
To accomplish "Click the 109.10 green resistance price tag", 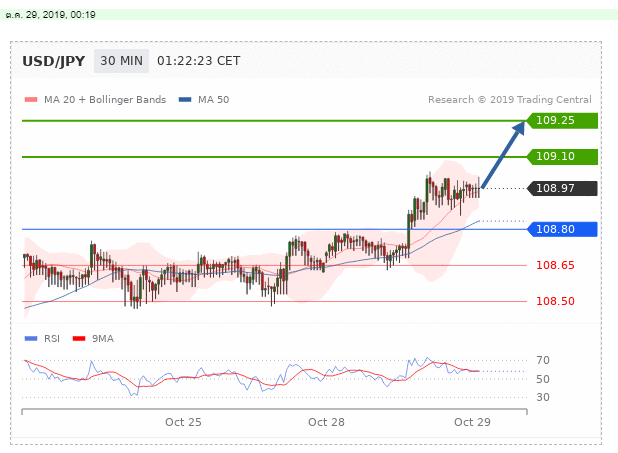I will coord(562,157).
